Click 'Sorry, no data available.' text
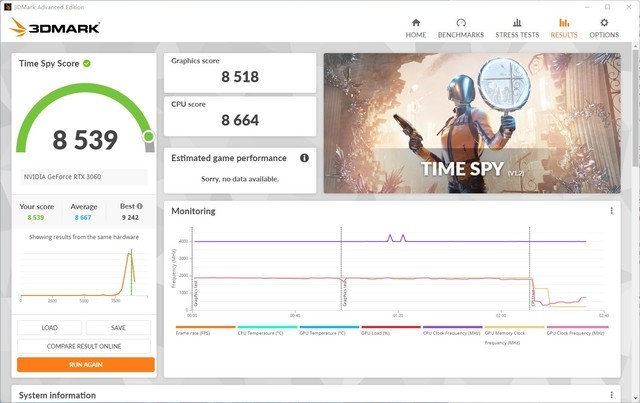 (240, 179)
